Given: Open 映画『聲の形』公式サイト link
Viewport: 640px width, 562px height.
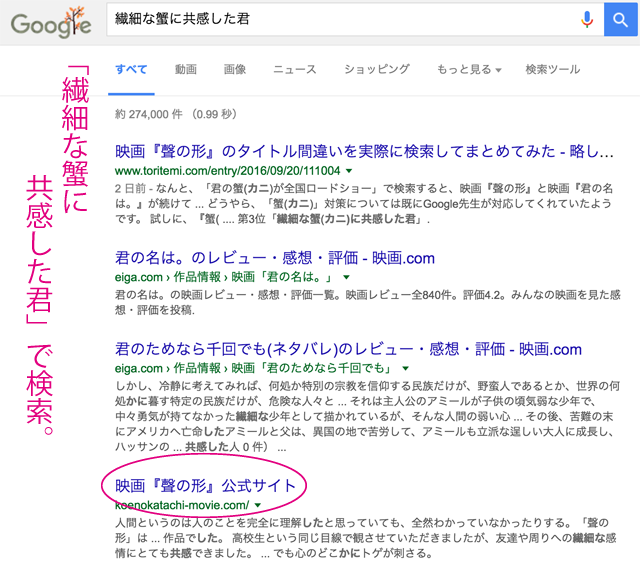Looking at the screenshot, I should coord(205,486).
